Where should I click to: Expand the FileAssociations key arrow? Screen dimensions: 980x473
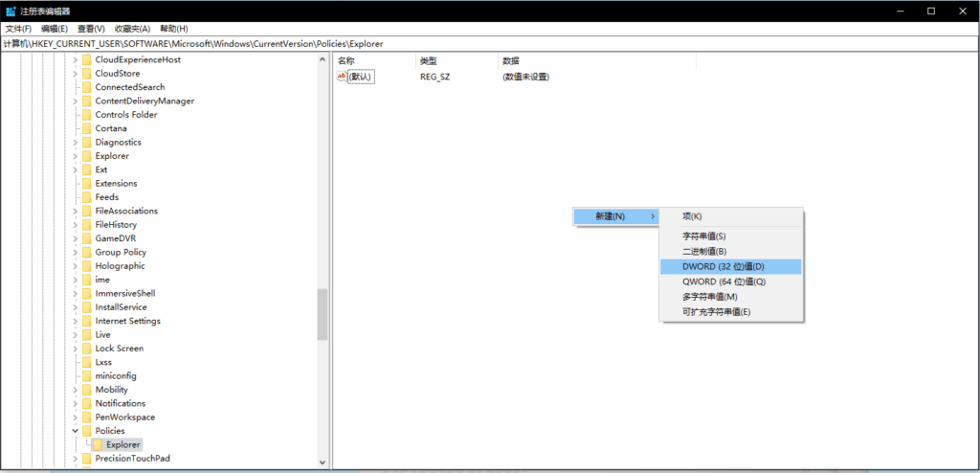point(75,211)
